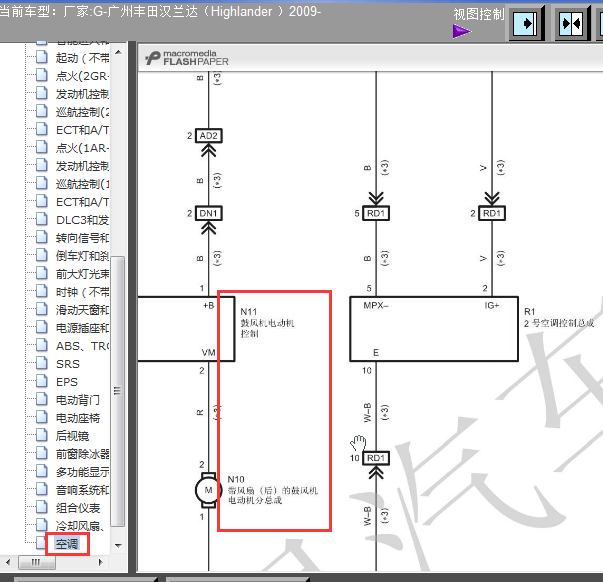Click the vertical scrollbar thumb in tree panel
The image size is (603, 582).
click(x=118, y=391)
